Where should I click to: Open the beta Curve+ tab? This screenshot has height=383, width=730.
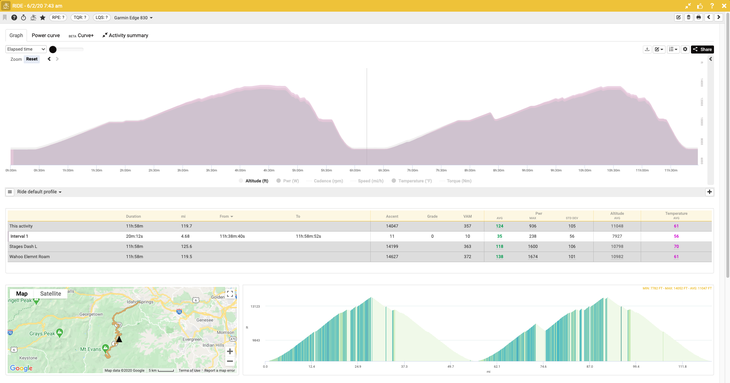(81, 35)
